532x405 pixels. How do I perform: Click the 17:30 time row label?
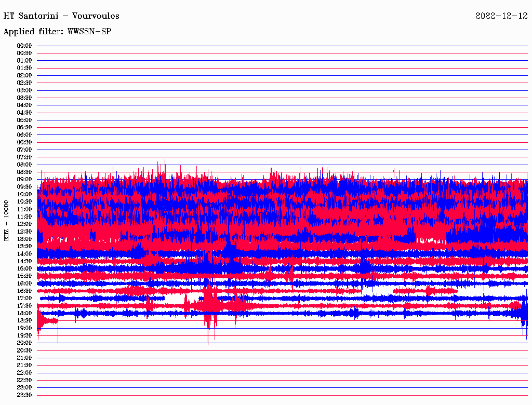coord(24,306)
